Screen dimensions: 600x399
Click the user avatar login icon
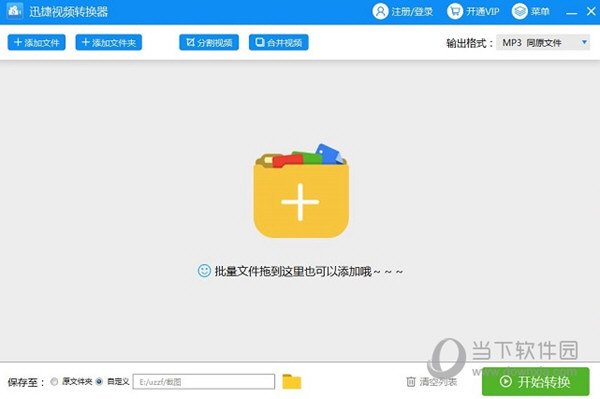(380, 11)
